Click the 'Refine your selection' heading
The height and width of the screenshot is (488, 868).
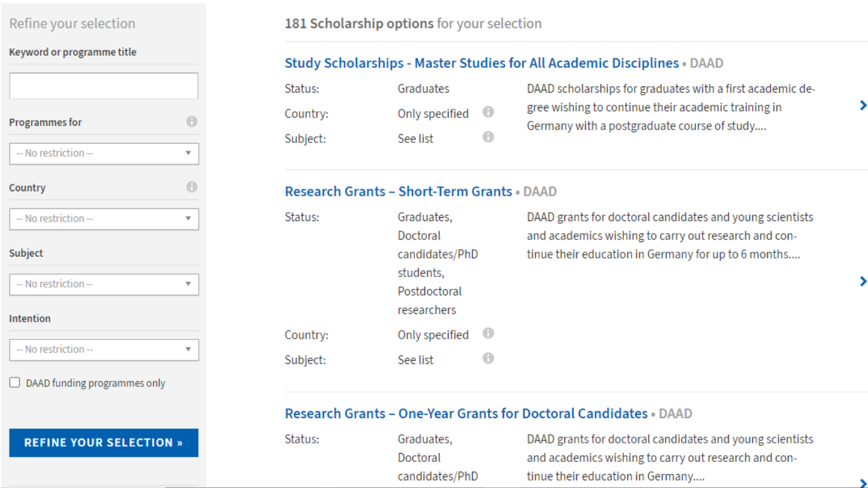[x=72, y=24]
